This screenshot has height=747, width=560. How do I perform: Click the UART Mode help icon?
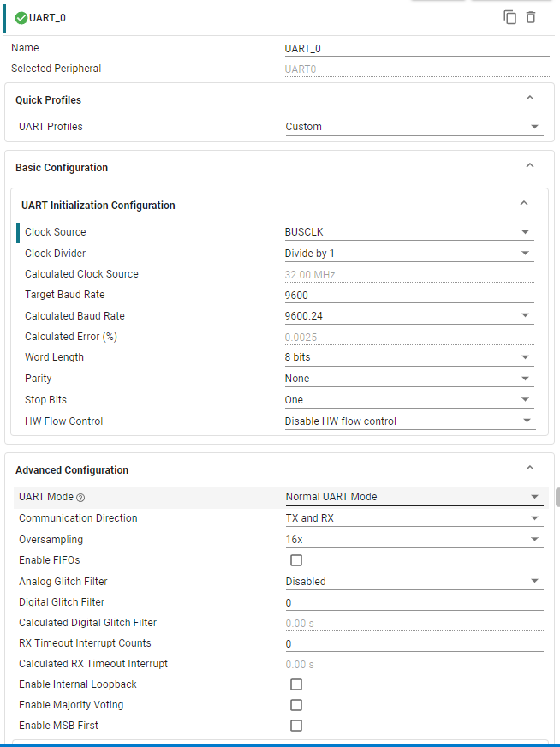80,498
